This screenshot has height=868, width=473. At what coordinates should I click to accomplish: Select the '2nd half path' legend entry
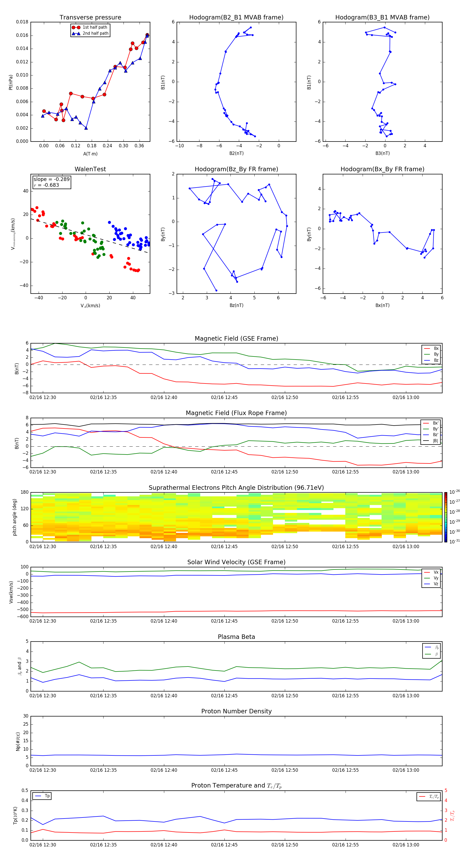coord(90,33)
